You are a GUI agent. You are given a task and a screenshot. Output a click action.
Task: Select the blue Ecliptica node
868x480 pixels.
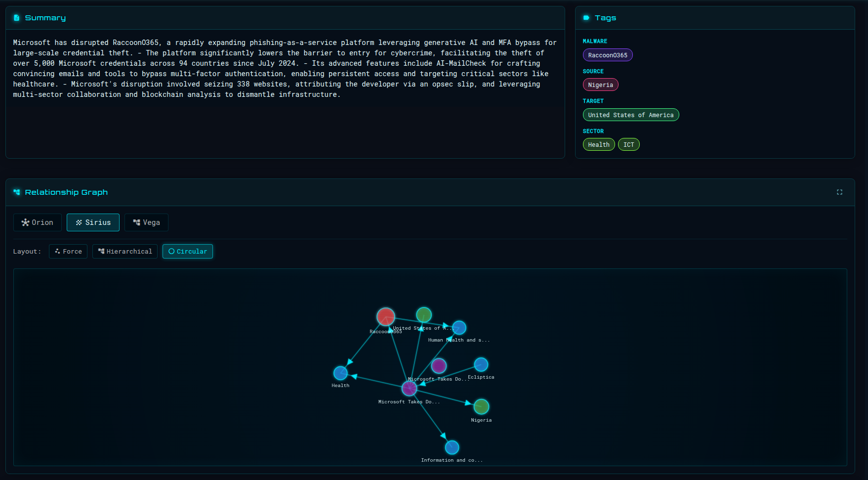click(x=481, y=365)
